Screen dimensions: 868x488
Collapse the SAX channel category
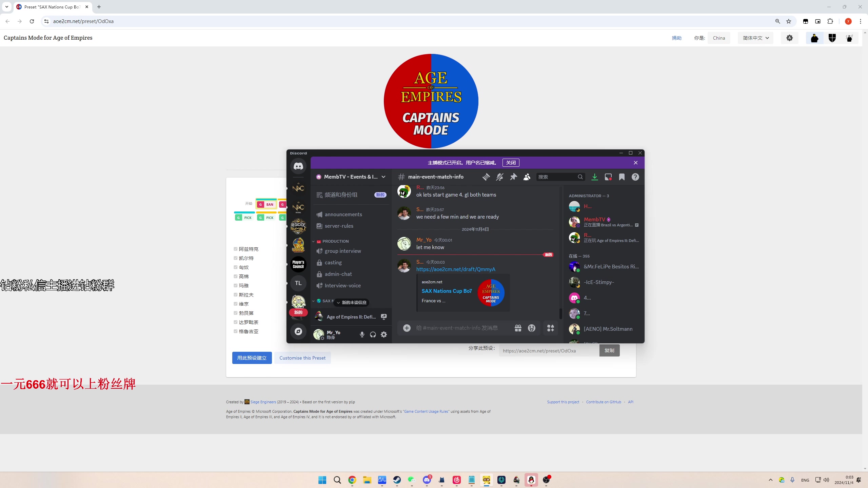coord(323,301)
